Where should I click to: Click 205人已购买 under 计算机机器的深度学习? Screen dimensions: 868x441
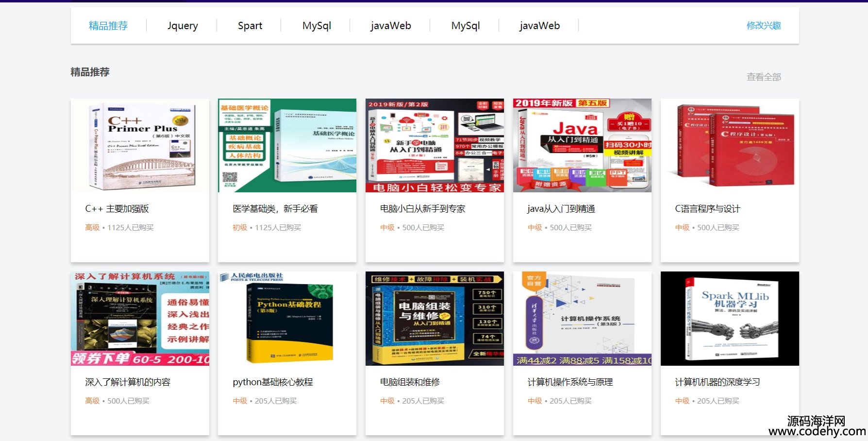pos(718,401)
